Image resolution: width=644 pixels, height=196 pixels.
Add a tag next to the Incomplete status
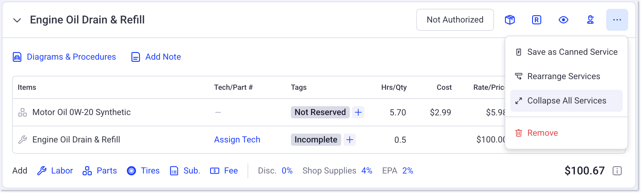(349, 140)
